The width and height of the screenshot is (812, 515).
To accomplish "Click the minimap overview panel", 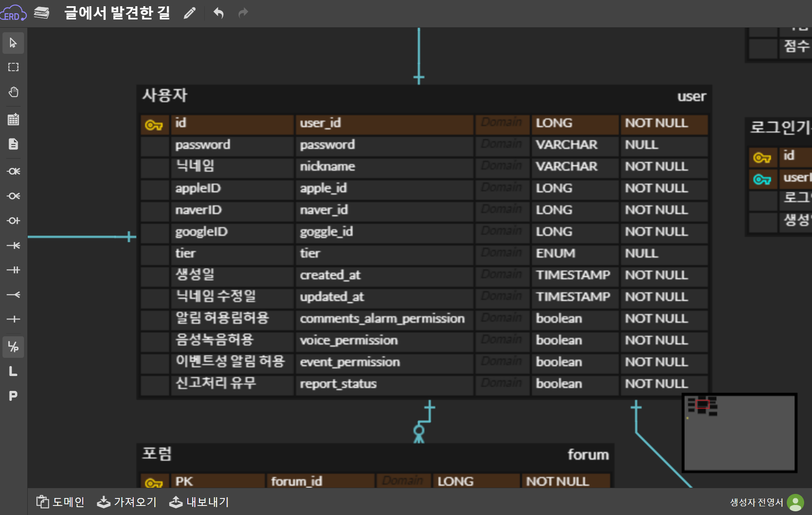I will pos(739,433).
